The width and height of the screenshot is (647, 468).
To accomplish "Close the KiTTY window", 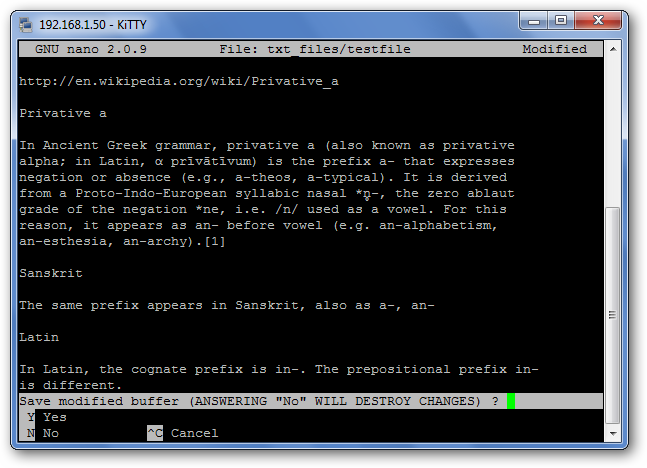I will click(598, 21).
